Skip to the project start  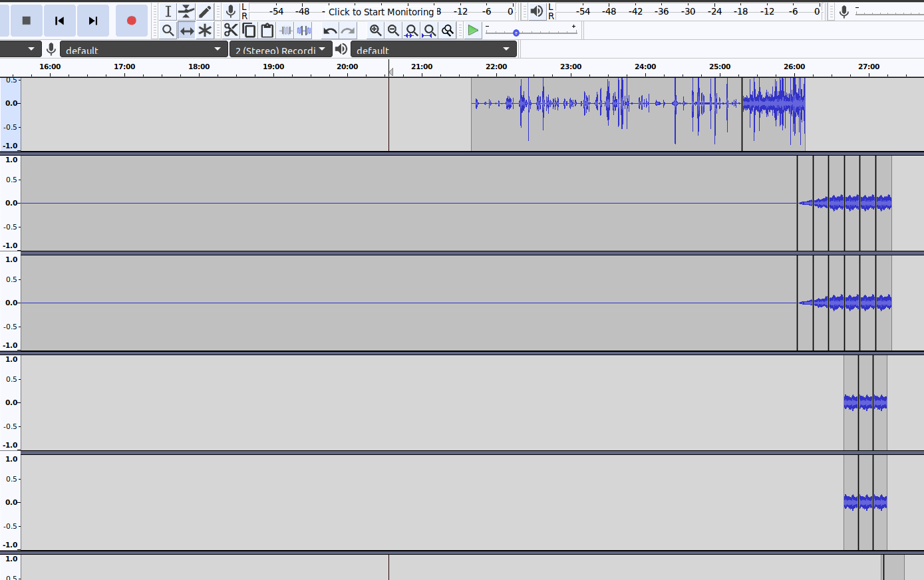pos(60,21)
